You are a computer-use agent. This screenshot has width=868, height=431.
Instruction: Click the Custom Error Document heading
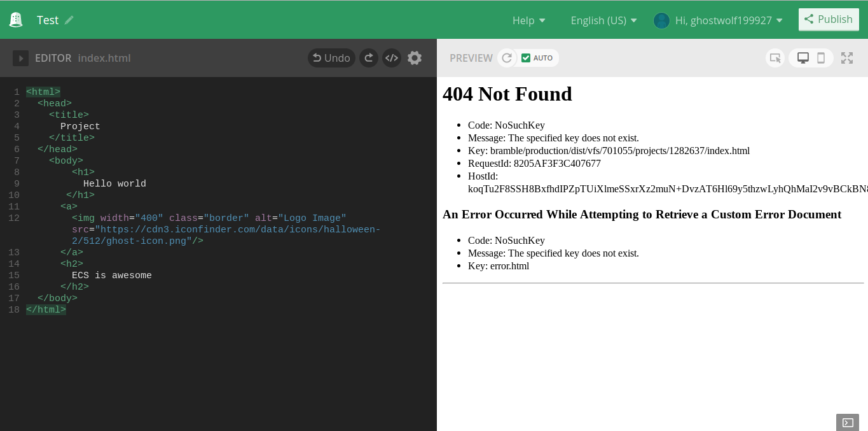coord(642,215)
